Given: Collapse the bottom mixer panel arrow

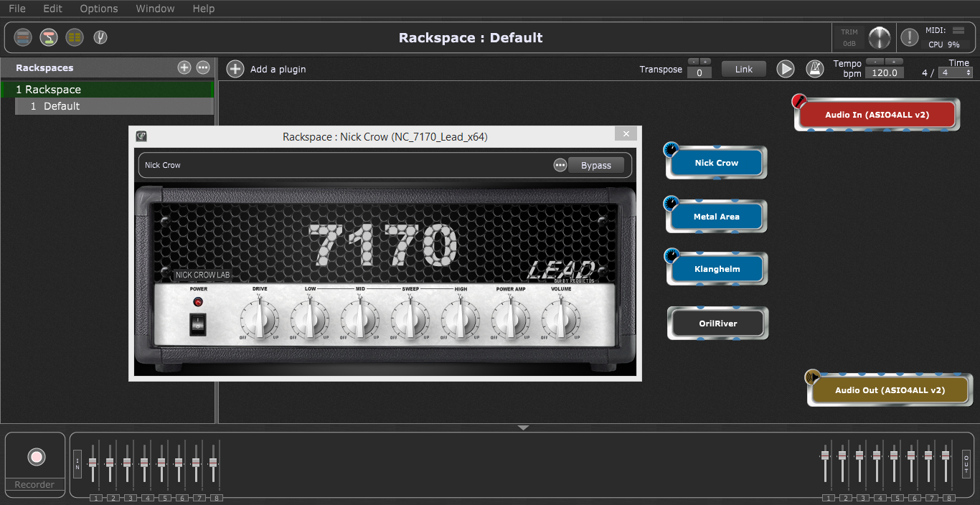Looking at the screenshot, I should 523,428.
